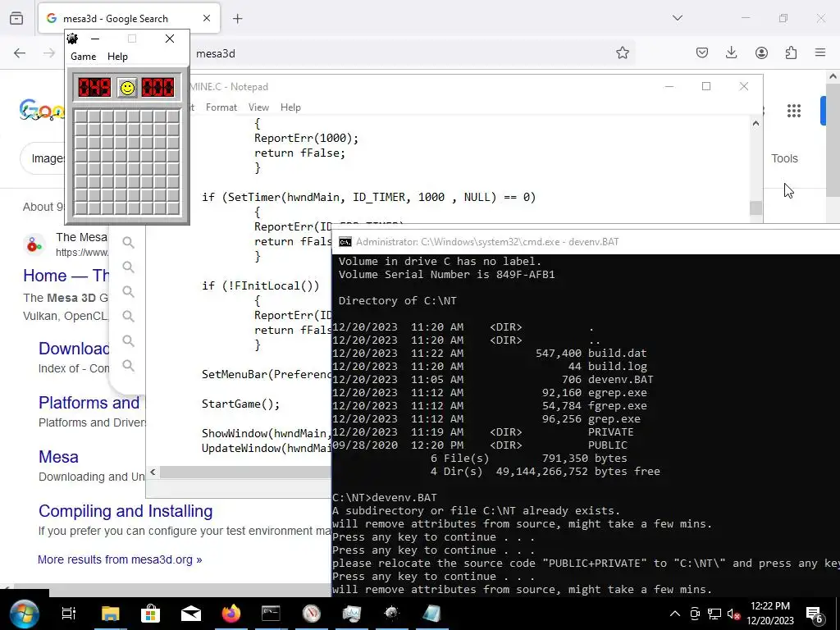
Task: Open Windows Start button
Action: click(x=24, y=614)
